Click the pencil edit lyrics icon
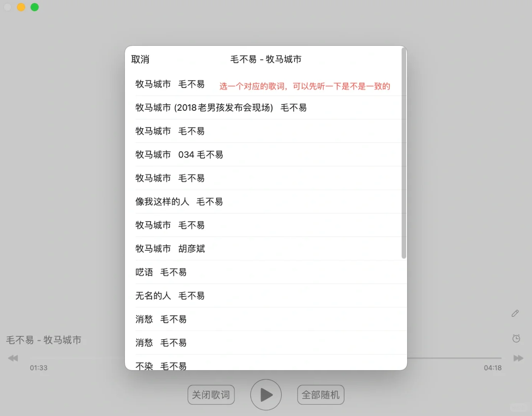 pyautogui.click(x=515, y=313)
